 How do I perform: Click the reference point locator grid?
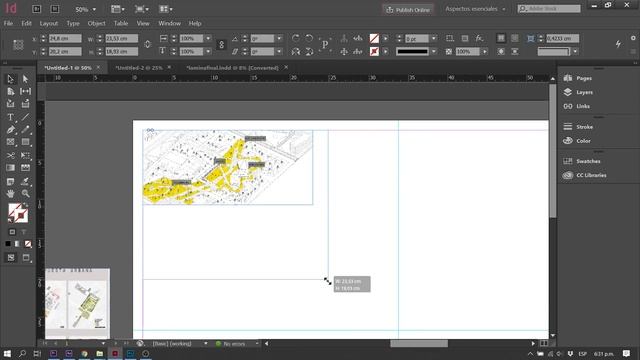18,45
